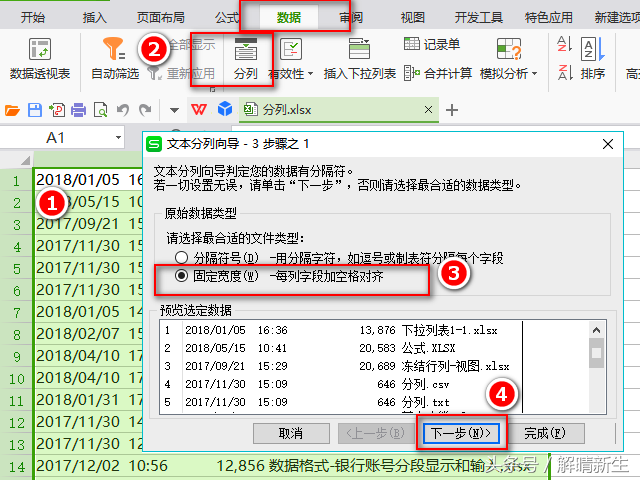Open the 视图 tab
Screen dimensions: 640x480
413,17
